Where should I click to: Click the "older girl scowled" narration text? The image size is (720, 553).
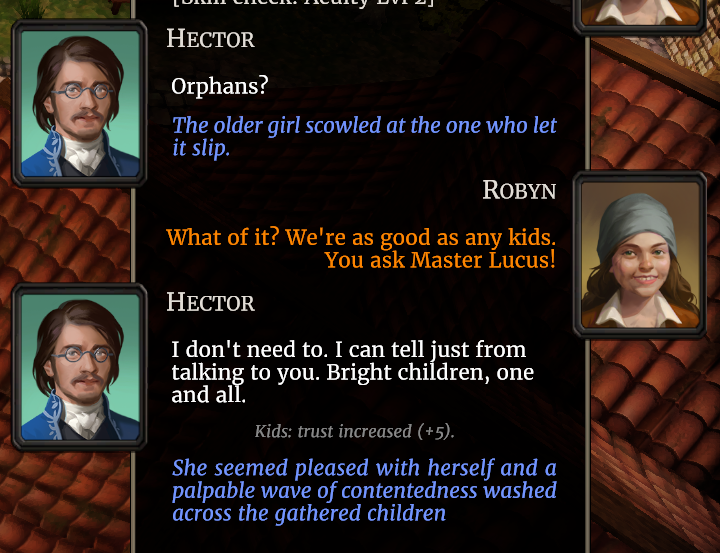364,136
